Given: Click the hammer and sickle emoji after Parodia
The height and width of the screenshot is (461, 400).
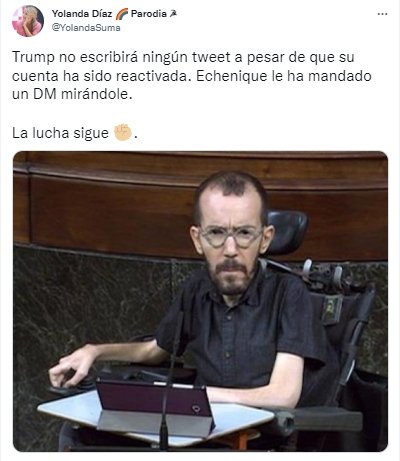Looking at the screenshot, I should pos(173,14).
